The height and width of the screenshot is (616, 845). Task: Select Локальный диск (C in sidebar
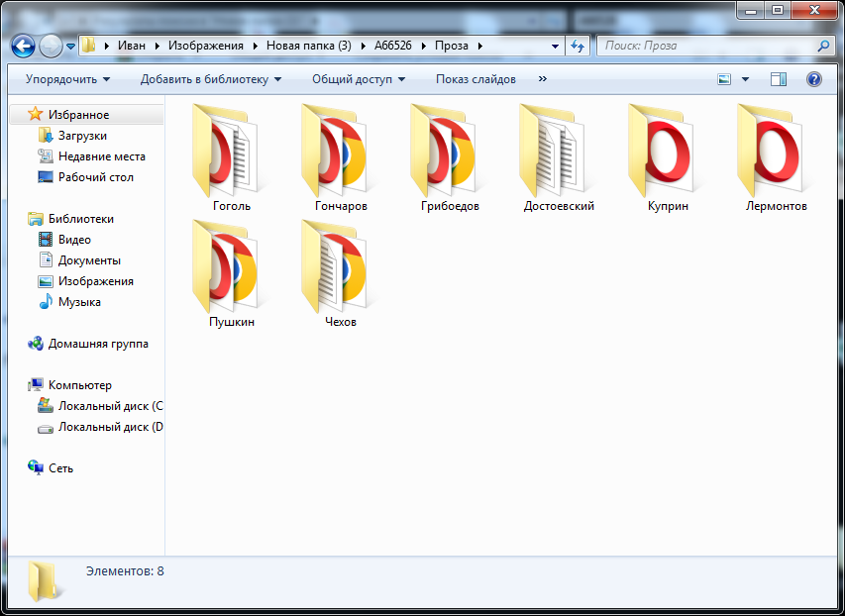click(x=111, y=405)
